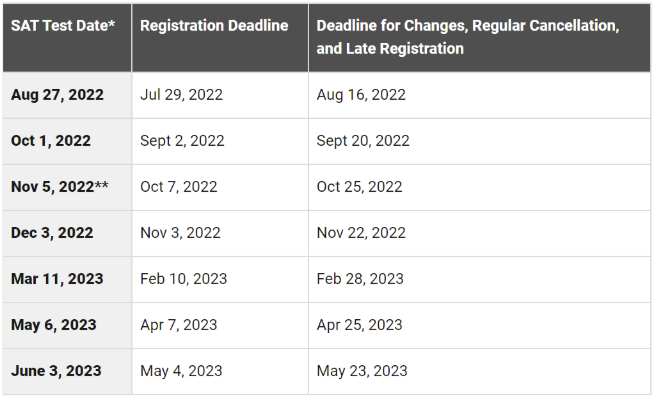Select the Feb 10, 2023 registration deadline

click(184, 279)
